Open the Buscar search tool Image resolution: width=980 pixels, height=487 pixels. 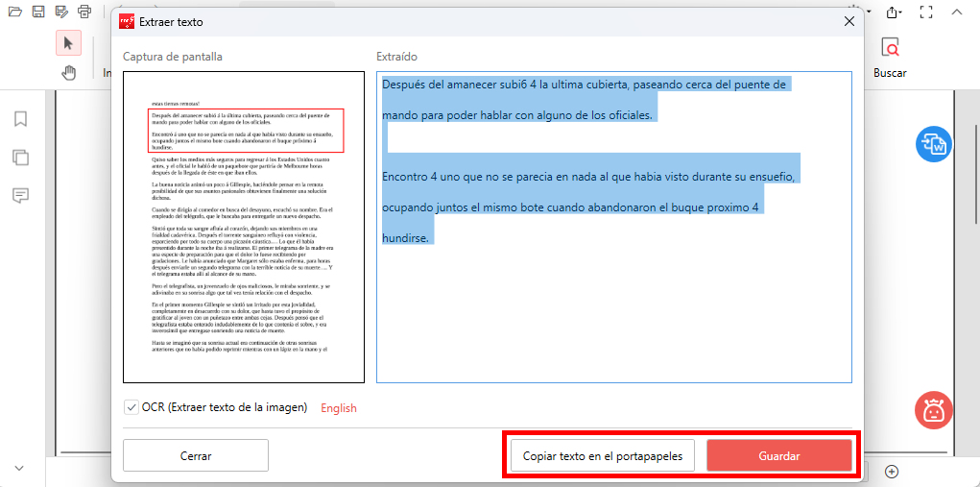[x=890, y=57]
